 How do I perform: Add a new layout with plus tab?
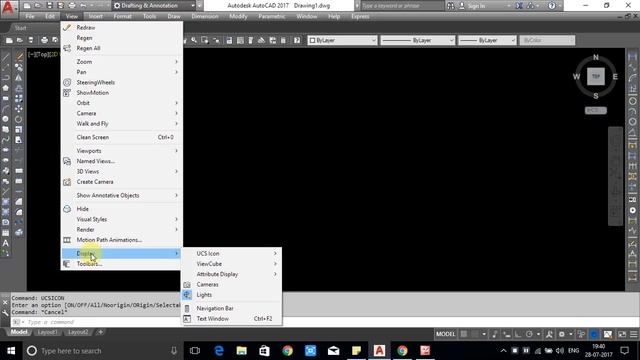pyautogui.click(x=100, y=332)
